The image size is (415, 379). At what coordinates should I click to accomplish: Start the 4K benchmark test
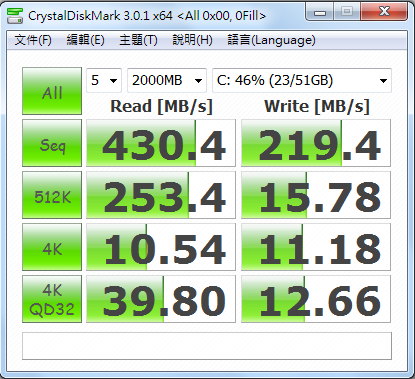click(x=52, y=247)
